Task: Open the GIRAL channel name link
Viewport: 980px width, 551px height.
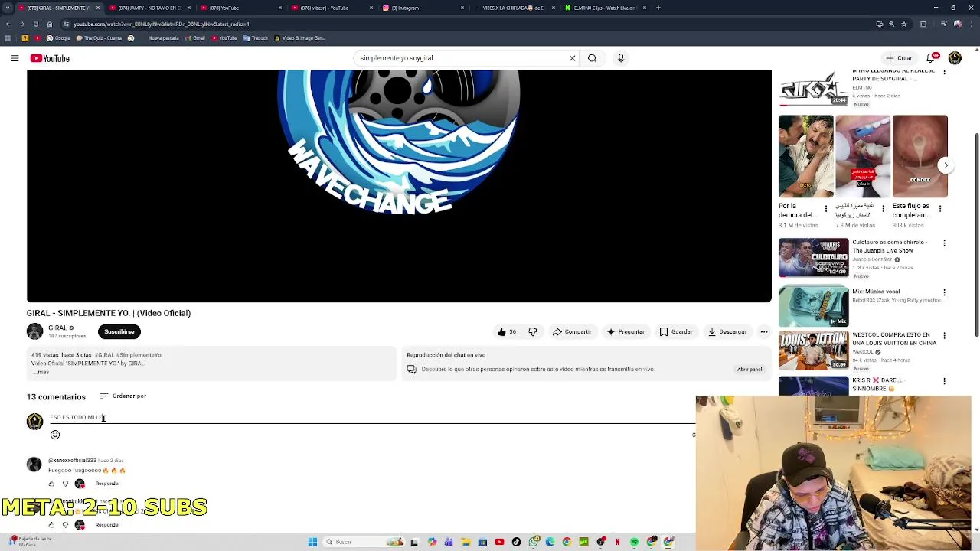Action: [57, 328]
